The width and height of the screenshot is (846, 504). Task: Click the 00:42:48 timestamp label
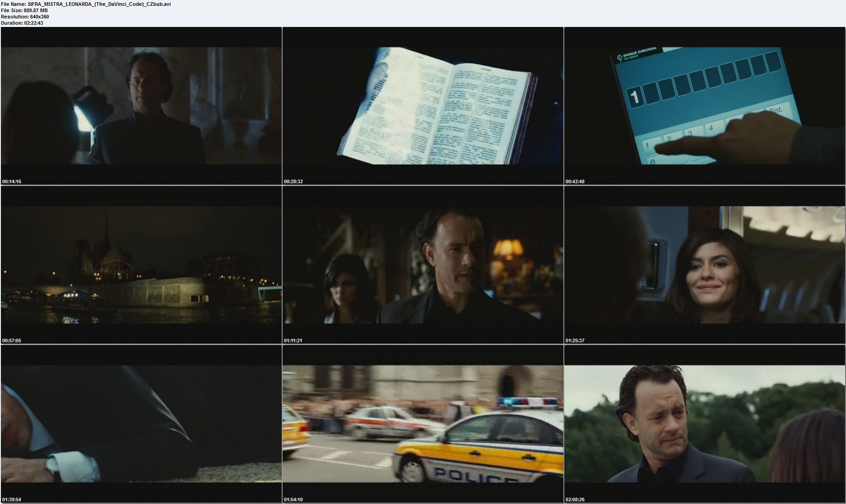click(x=575, y=181)
